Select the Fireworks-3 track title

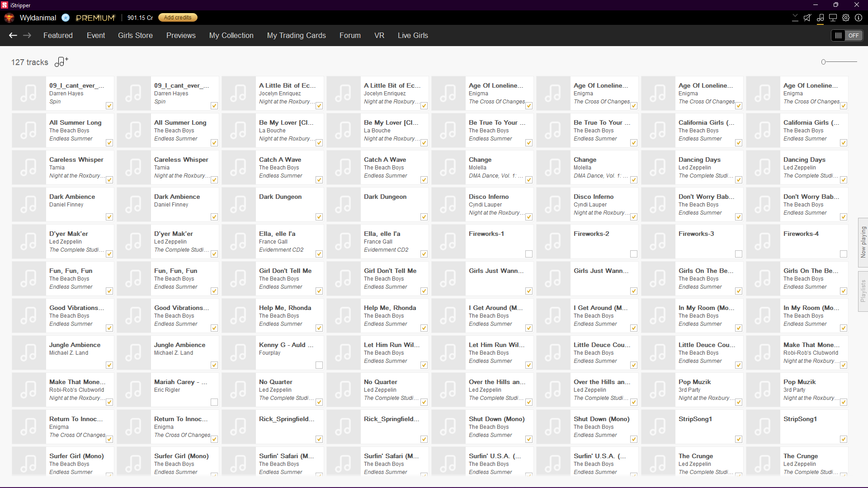pos(696,234)
